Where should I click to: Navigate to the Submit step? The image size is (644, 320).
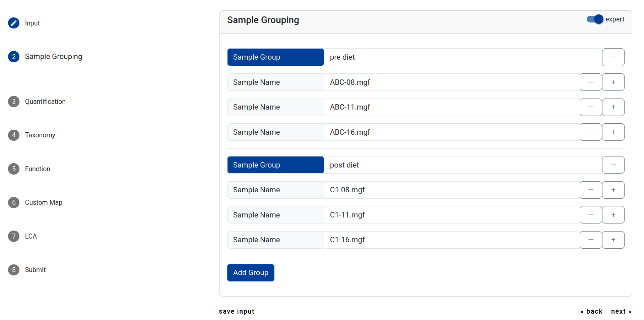tap(35, 270)
